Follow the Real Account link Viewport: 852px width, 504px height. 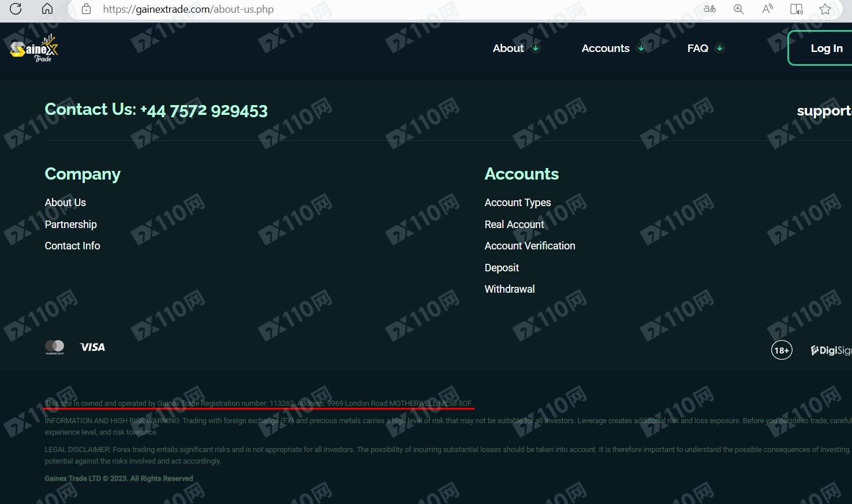pyautogui.click(x=514, y=225)
